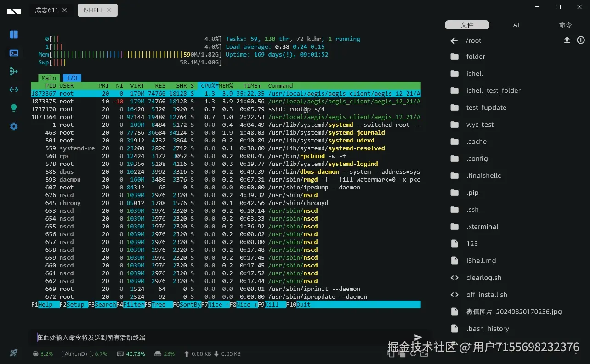This screenshot has height=364, width=590.
Task: Sort by the PID column header
Action: click(51, 86)
